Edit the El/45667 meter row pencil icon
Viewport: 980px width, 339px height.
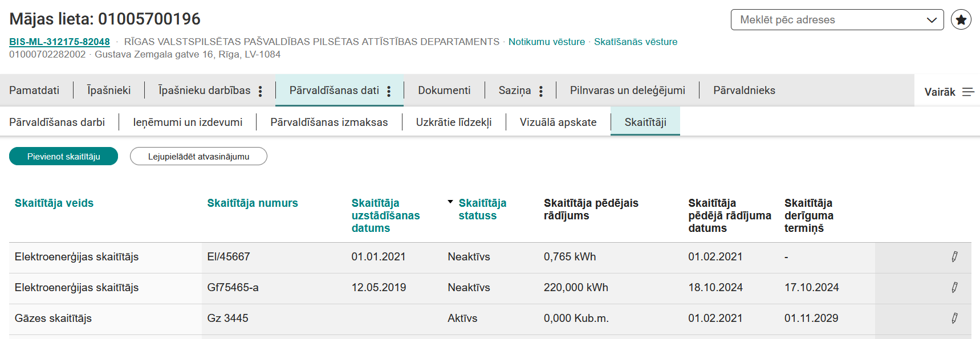954,257
